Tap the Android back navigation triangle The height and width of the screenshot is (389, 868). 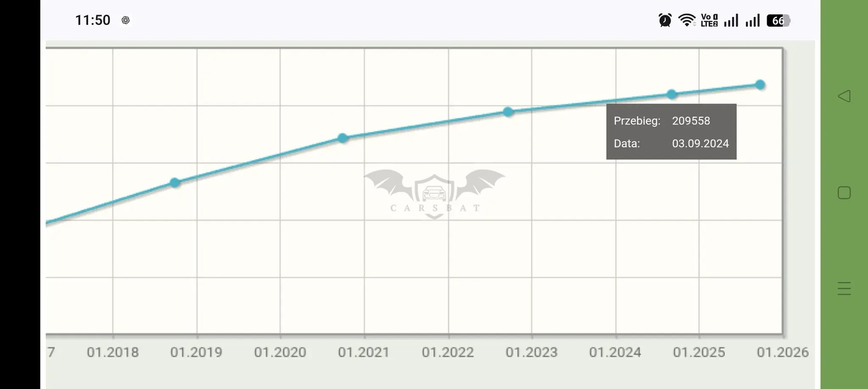pyautogui.click(x=844, y=96)
